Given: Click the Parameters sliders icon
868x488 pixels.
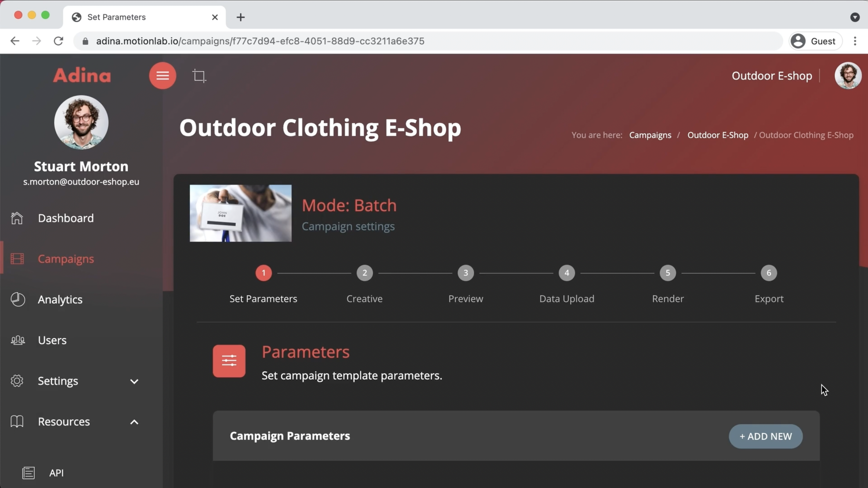Looking at the screenshot, I should [229, 361].
